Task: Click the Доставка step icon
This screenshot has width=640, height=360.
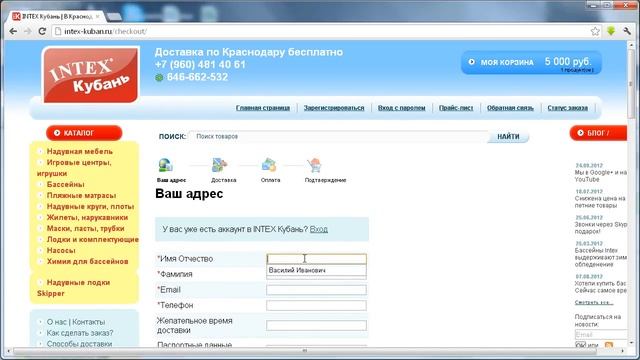Action: tap(220, 165)
